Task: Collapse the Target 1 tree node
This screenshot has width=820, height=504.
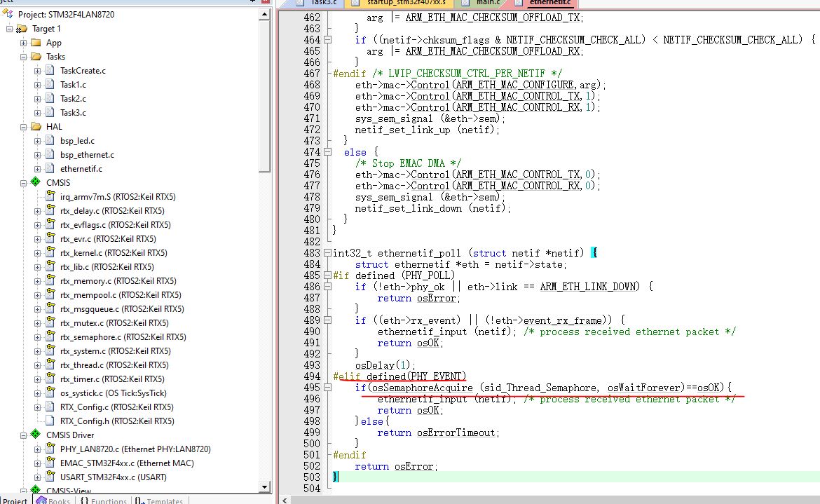Action: pos(9,29)
